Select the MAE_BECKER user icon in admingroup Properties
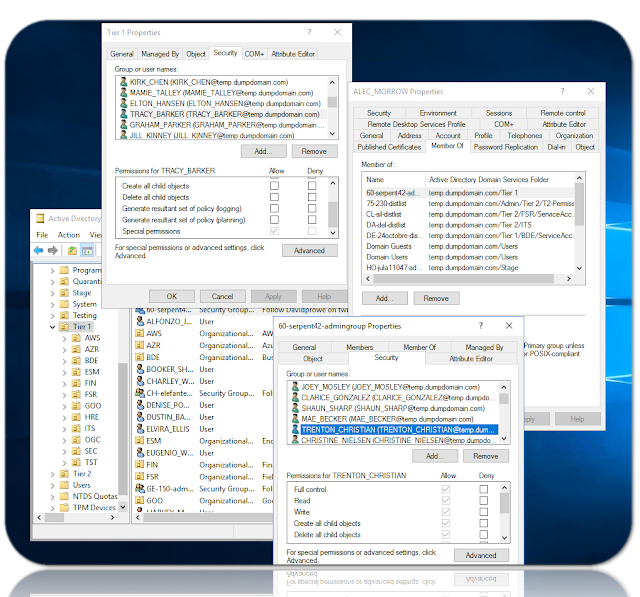This screenshot has height=597, width=640. [x=295, y=419]
